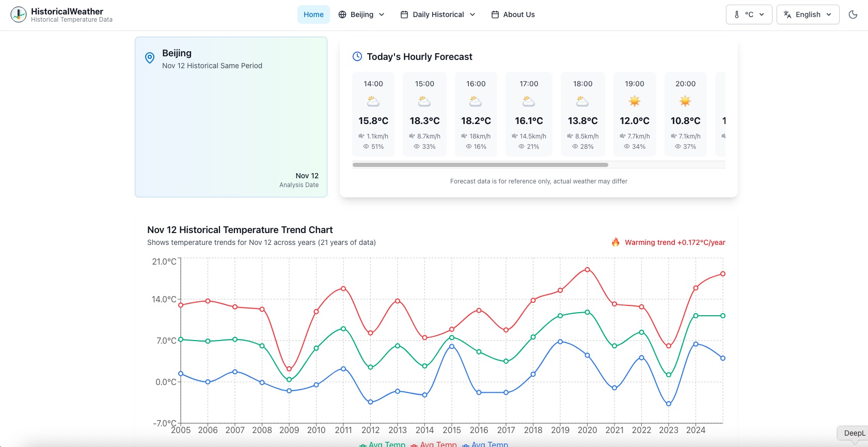Click the cloudy icon for 14:00

tap(373, 101)
